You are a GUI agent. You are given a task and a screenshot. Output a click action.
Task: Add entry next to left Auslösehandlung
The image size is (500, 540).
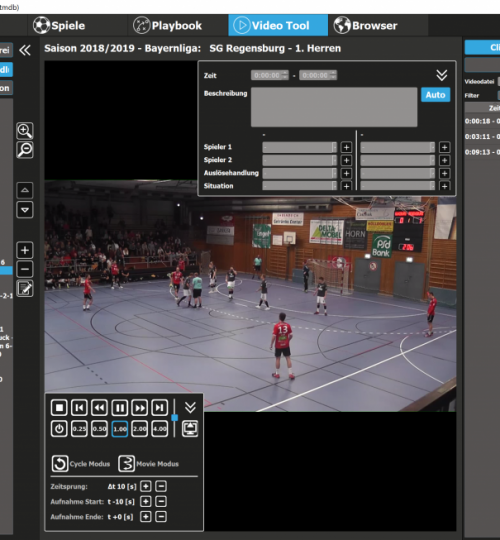click(346, 174)
